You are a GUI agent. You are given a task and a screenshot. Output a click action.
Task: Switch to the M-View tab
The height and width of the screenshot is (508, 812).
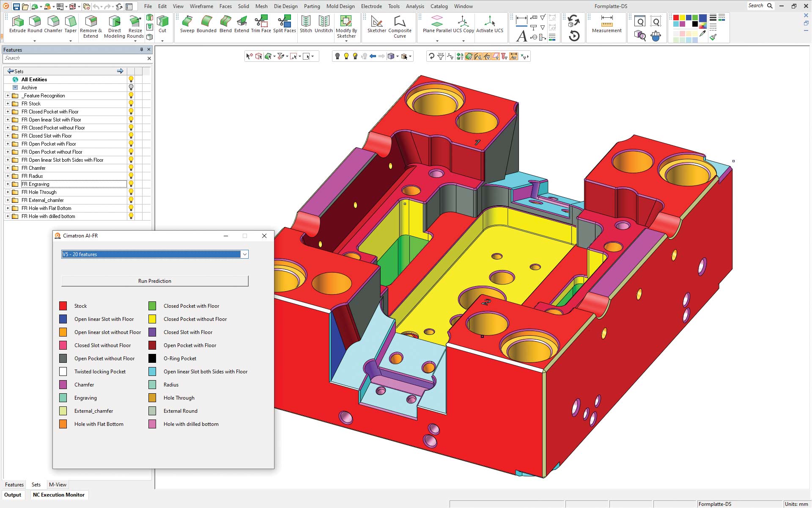[x=58, y=485]
